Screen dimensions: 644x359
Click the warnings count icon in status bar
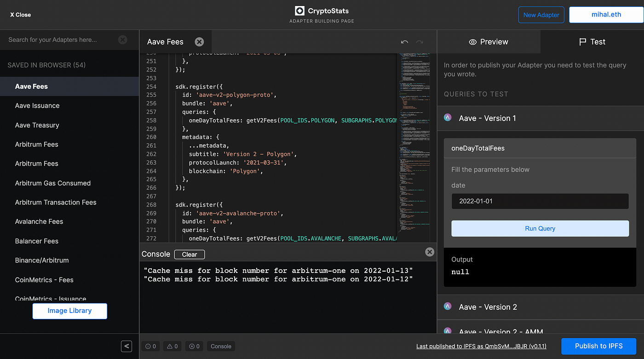(172, 346)
